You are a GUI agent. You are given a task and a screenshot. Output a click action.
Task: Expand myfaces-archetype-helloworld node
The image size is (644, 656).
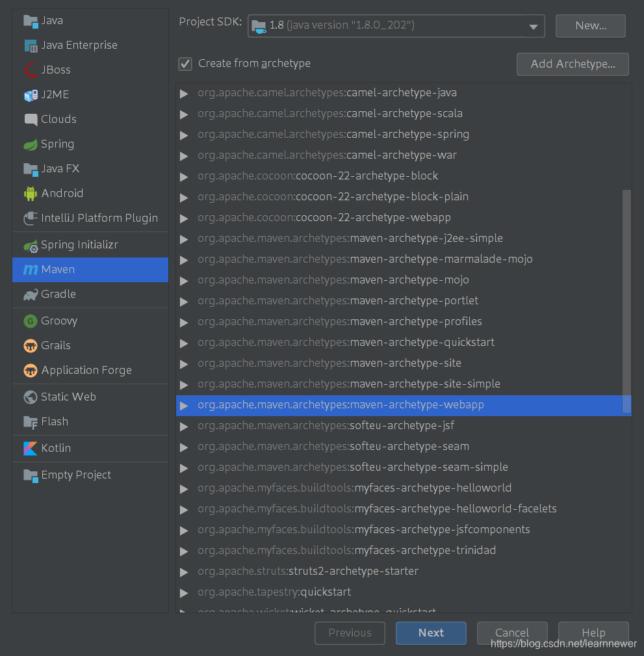click(184, 489)
